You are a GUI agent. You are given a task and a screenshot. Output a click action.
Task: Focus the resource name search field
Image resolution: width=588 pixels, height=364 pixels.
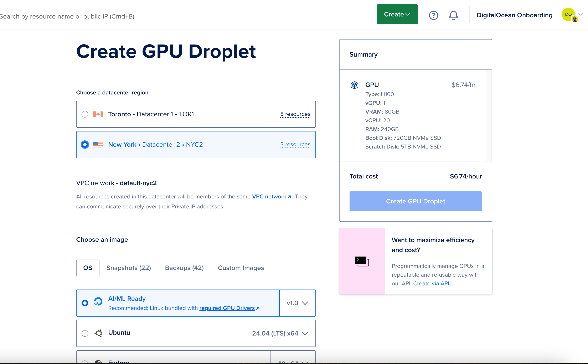tap(67, 16)
